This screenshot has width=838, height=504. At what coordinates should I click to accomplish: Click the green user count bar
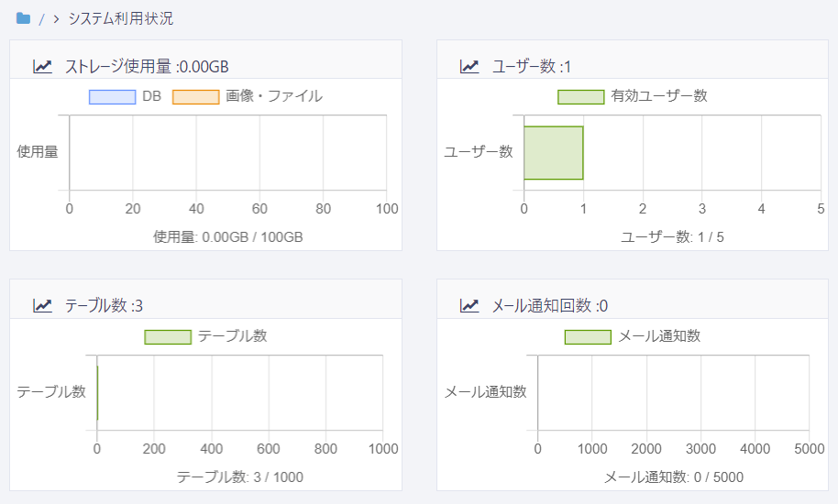[553, 152]
